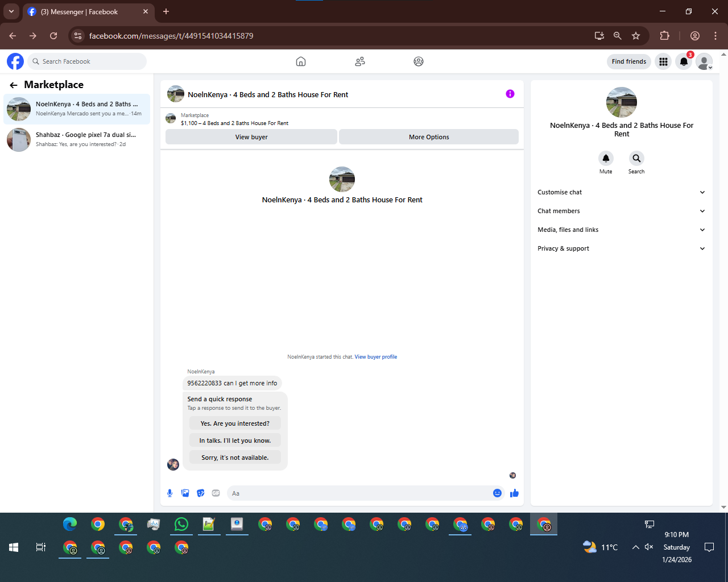Toggle the taskbar volume mute icon
728x582 pixels.
[x=649, y=547]
